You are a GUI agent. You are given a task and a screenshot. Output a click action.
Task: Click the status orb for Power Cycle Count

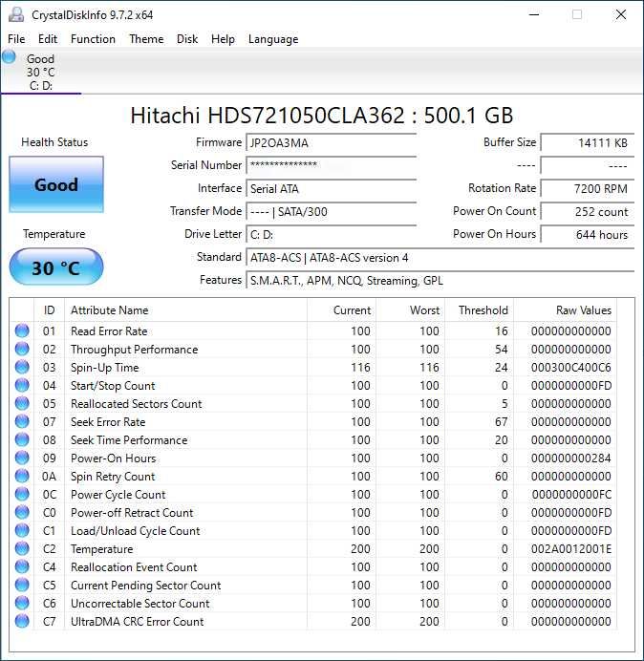tap(22, 494)
